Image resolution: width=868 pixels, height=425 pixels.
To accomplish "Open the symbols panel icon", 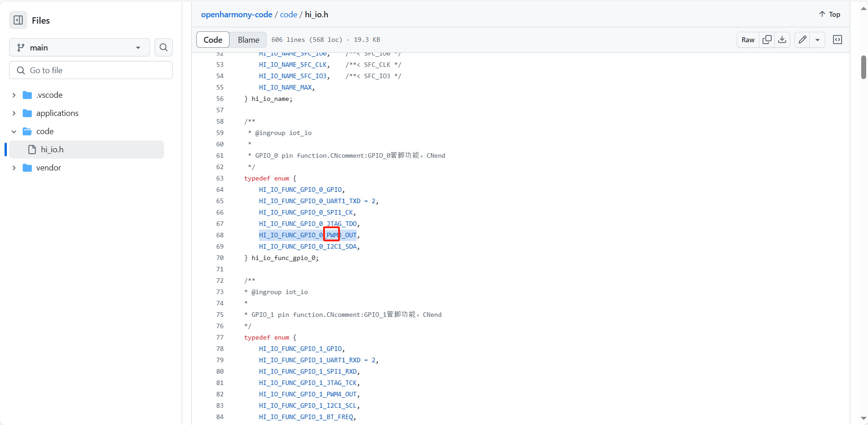I will coord(838,40).
